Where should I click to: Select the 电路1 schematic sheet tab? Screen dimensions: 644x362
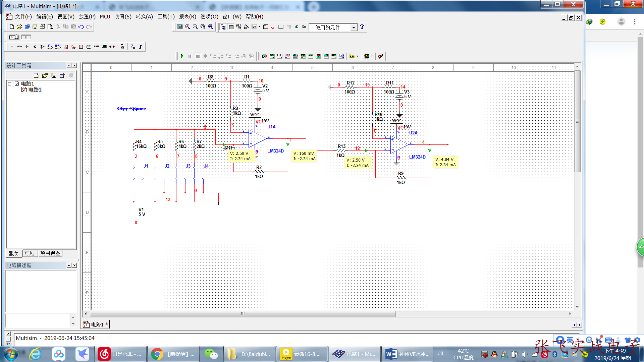(x=96, y=324)
